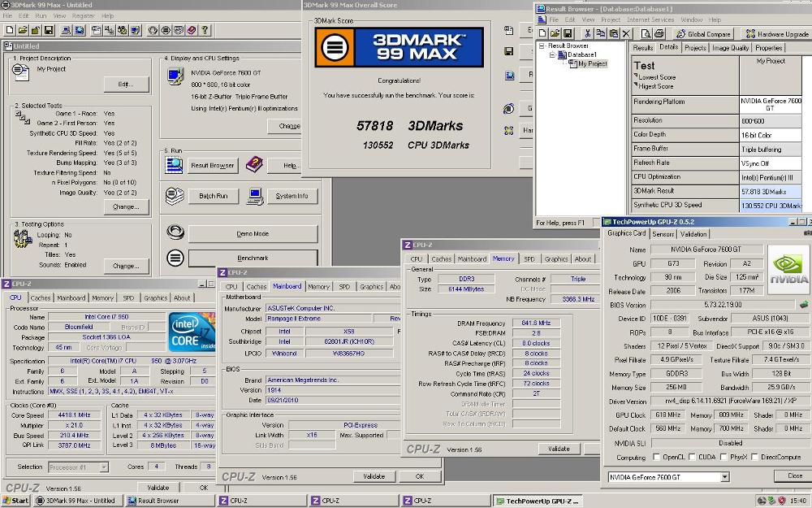Click the Global Compare button

[x=703, y=33]
